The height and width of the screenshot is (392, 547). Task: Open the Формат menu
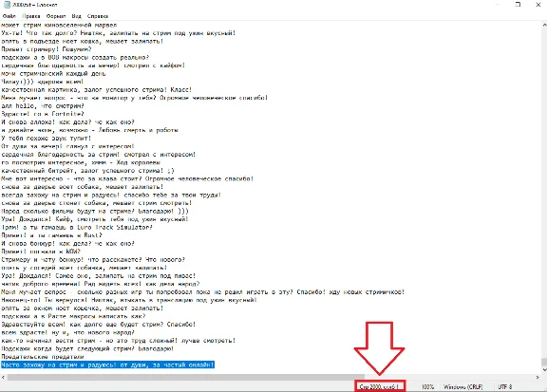point(56,16)
